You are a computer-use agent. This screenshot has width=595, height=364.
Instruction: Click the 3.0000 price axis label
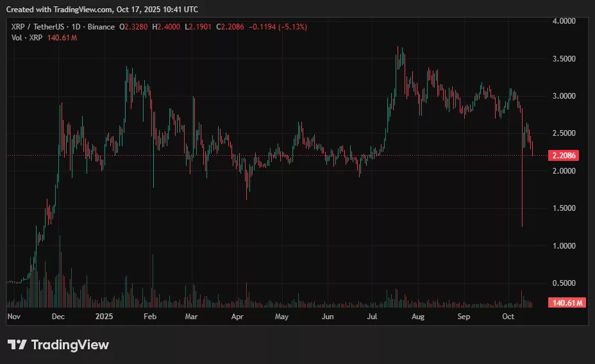click(x=564, y=96)
